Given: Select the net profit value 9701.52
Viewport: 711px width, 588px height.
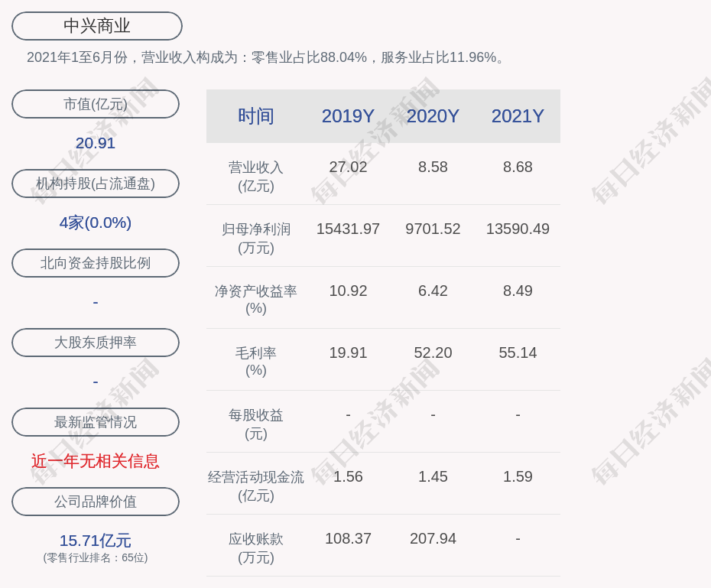Looking at the screenshot, I should click(433, 229).
